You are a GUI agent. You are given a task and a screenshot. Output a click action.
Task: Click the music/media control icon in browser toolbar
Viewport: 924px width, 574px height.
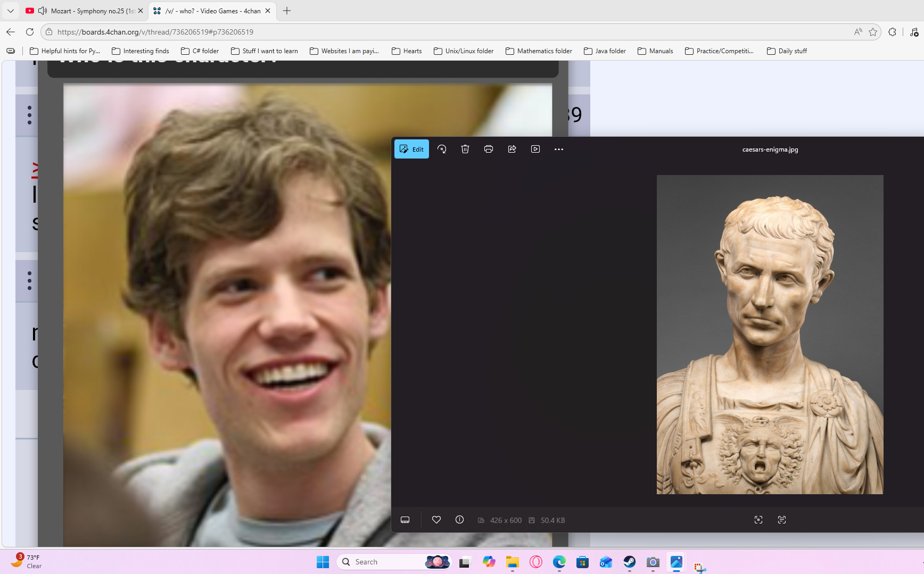pos(914,32)
